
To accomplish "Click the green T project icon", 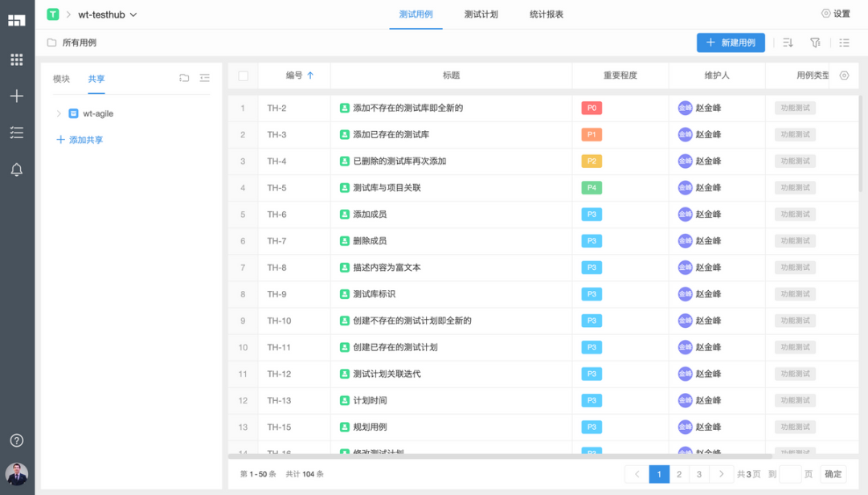I will pyautogui.click(x=53, y=14).
